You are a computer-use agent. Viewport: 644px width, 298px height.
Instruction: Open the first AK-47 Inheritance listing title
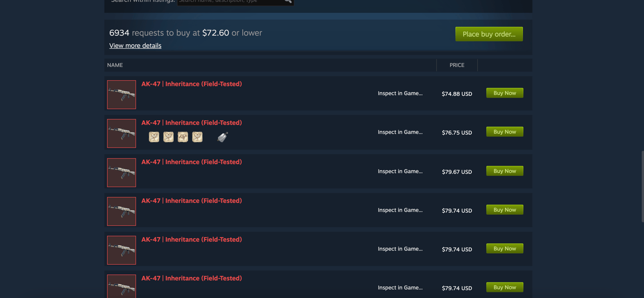pyautogui.click(x=191, y=84)
